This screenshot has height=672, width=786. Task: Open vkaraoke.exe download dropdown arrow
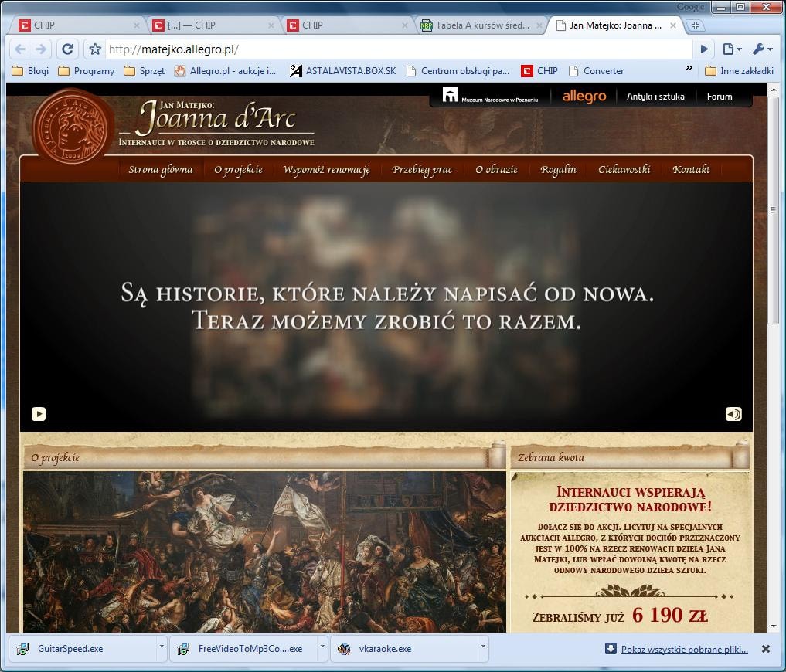coord(483,646)
